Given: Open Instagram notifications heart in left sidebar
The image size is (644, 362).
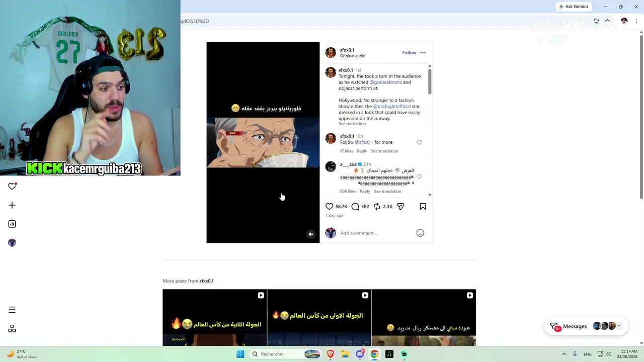Looking at the screenshot, I should [x=12, y=186].
